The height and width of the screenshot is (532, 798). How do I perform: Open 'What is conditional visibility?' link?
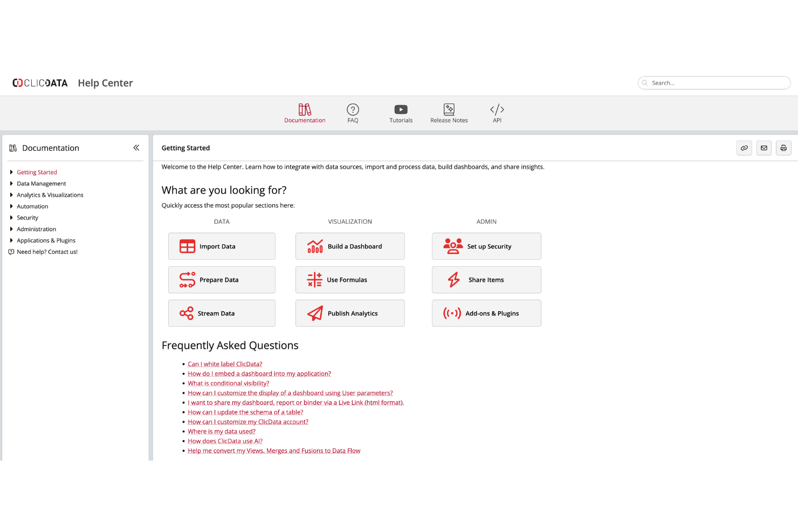[x=228, y=383]
